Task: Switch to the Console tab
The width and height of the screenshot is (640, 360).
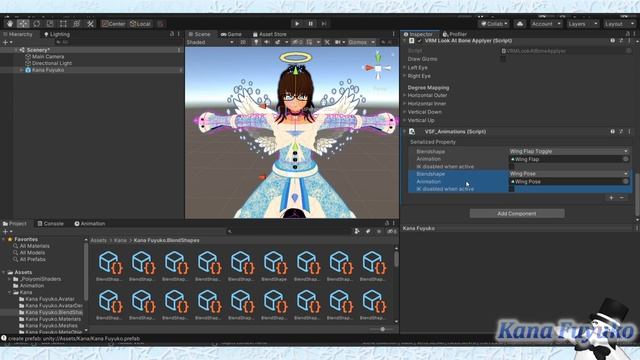Action: 51,224
